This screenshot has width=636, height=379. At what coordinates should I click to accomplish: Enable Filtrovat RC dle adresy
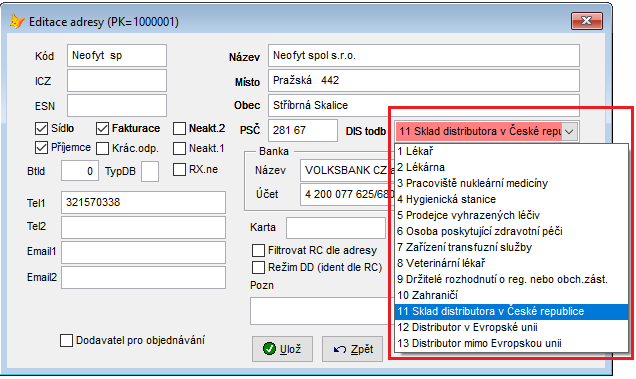(x=258, y=250)
